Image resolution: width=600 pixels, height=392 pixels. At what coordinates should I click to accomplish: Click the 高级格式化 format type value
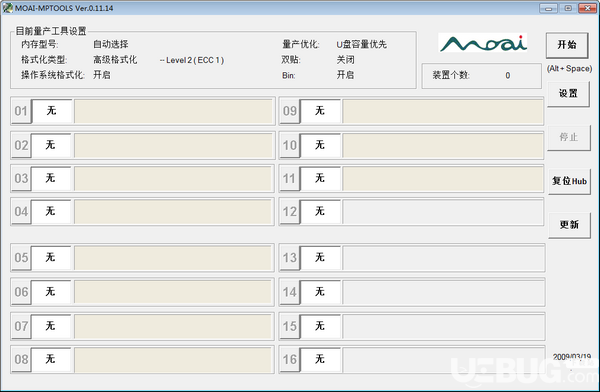tap(115, 60)
